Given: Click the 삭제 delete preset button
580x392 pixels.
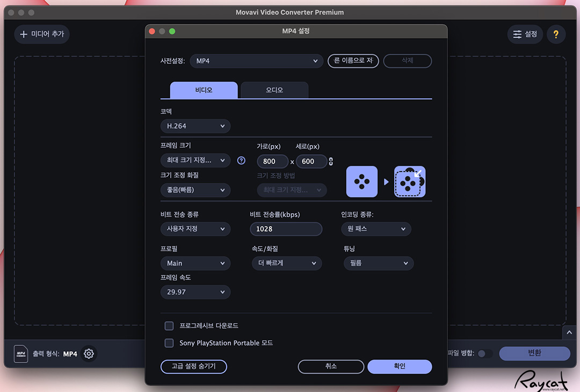Looking at the screenshot, I should [407, 61].
